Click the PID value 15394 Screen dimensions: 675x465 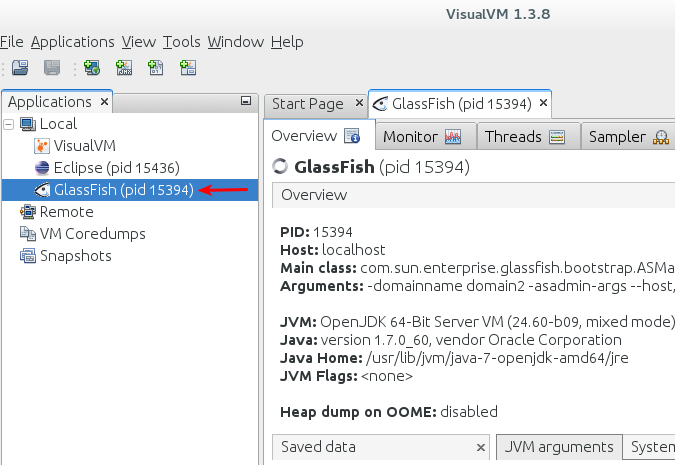[x=333, y=232]
